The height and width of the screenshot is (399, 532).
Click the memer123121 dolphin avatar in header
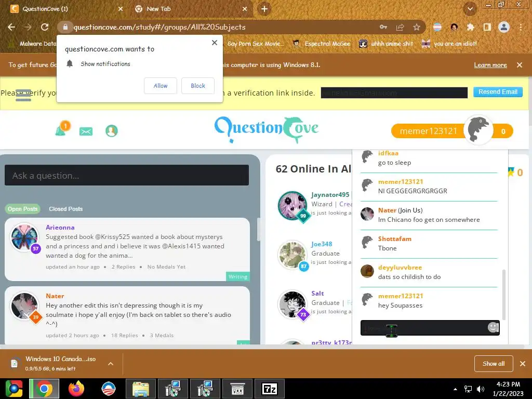point(478,130)
